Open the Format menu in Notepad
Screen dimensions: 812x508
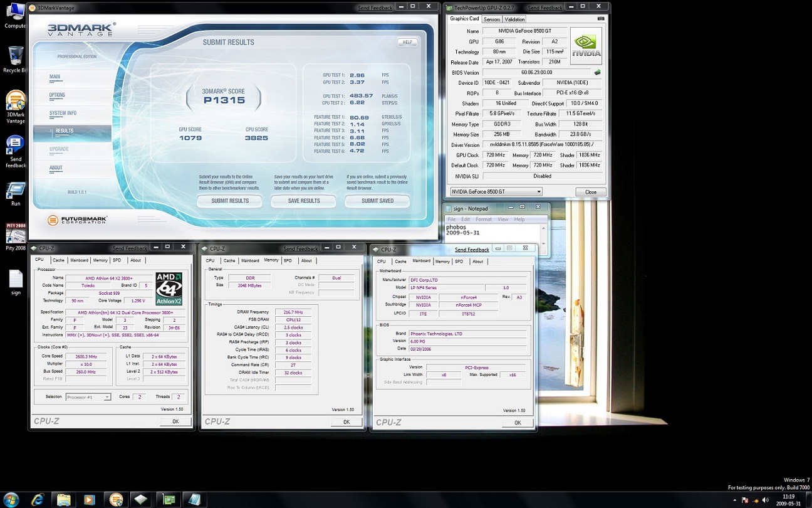(483, 220)
